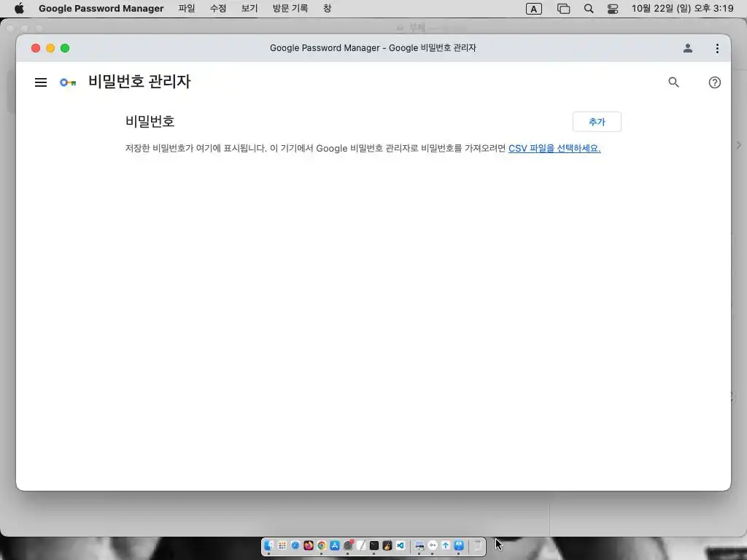Follow the CSV 파일을 선택하세요 link
Viewport: 747px width, 560px height.
[554, 148]
